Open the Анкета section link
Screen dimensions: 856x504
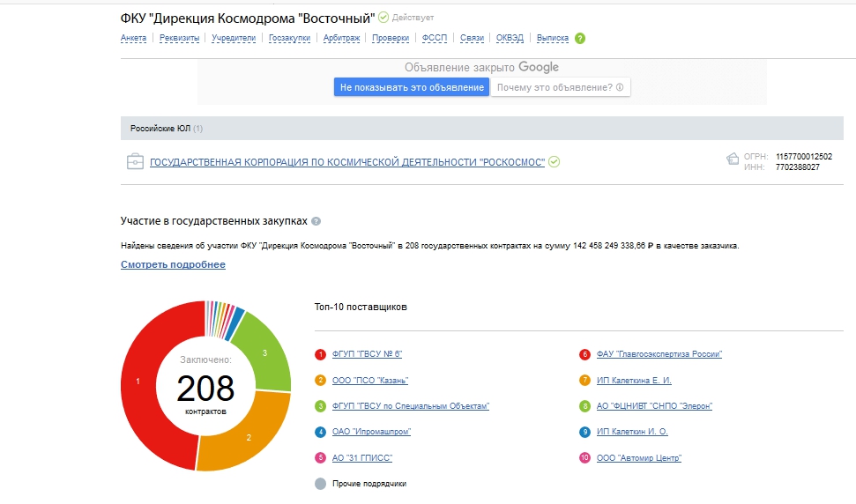[x=133, y=38]
